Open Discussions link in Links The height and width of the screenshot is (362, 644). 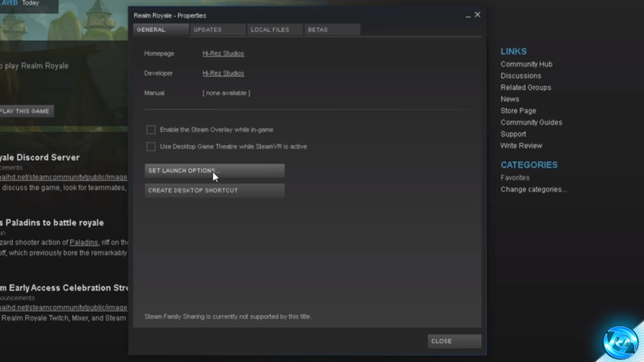pos(521,76)
